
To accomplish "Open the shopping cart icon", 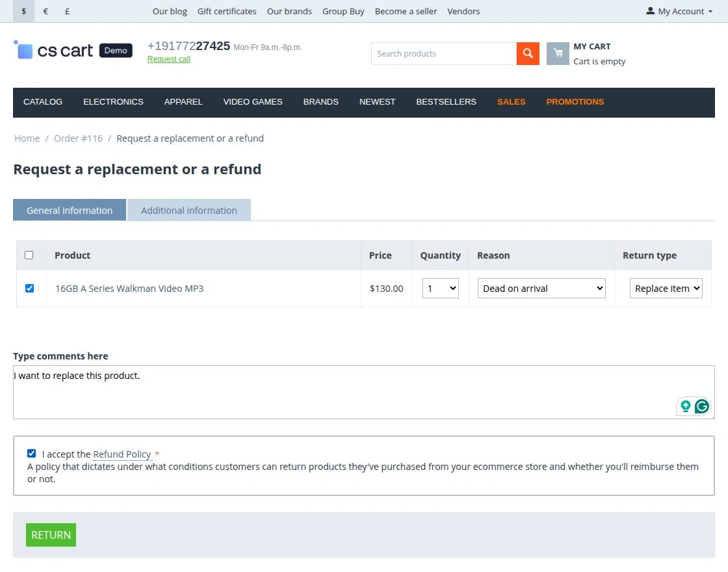I will tap(558, 53).
